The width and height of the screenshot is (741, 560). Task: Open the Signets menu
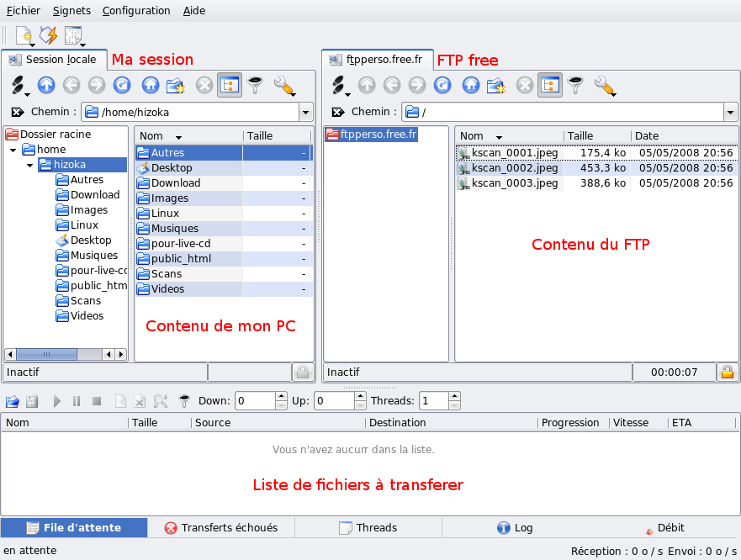point(71,11)
